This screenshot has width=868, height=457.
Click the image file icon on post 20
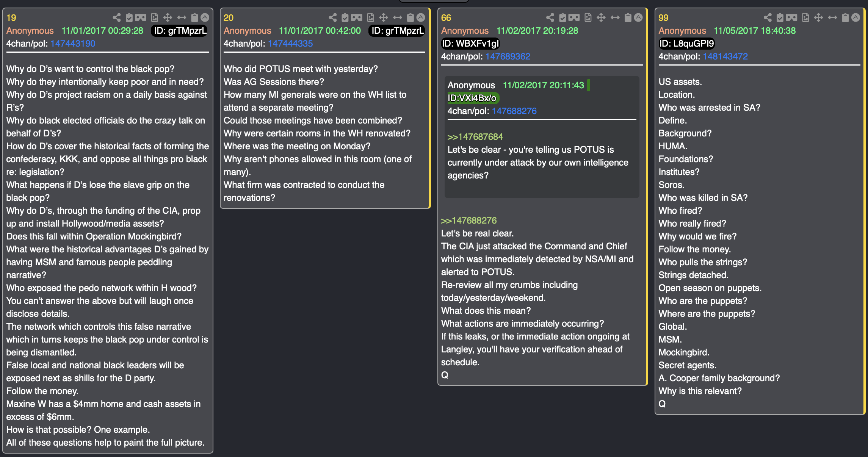pyautogui.click(x=371, y=17)
